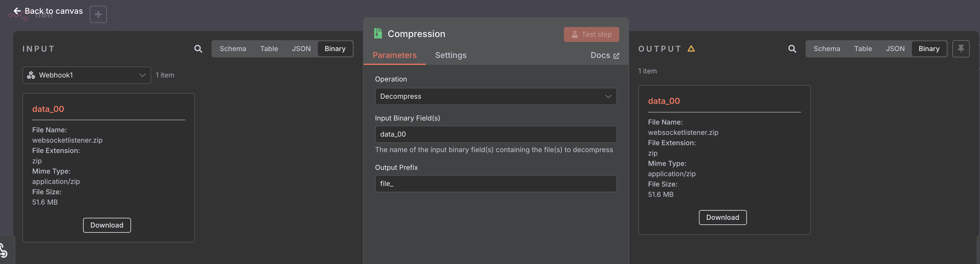980x264 pixels.
Task: Open the Settings tab of Compression node
Action: [451, 55]
